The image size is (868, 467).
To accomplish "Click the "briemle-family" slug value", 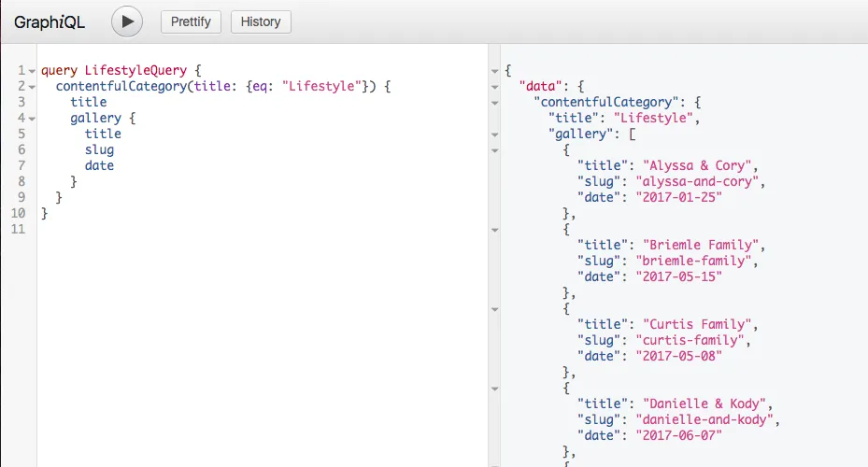I will tap(693, 261).
